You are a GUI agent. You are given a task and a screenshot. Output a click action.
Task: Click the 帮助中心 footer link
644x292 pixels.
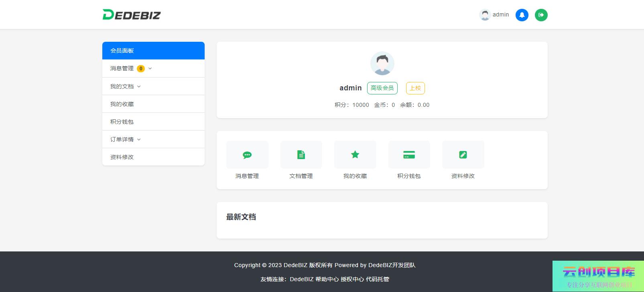coord(327,279)
